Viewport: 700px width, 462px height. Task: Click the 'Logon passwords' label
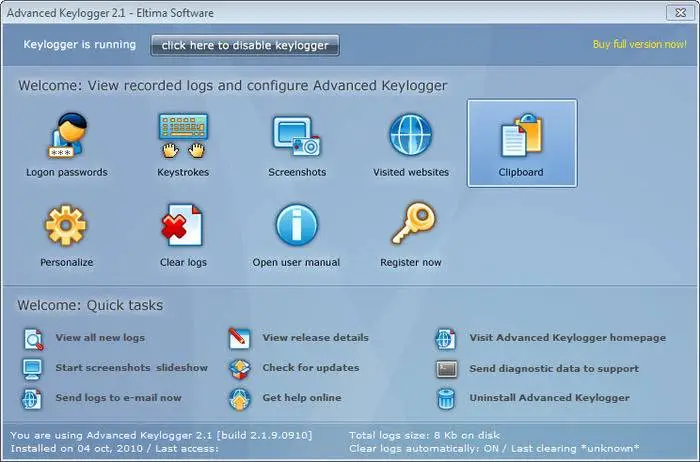pos(67,172)
